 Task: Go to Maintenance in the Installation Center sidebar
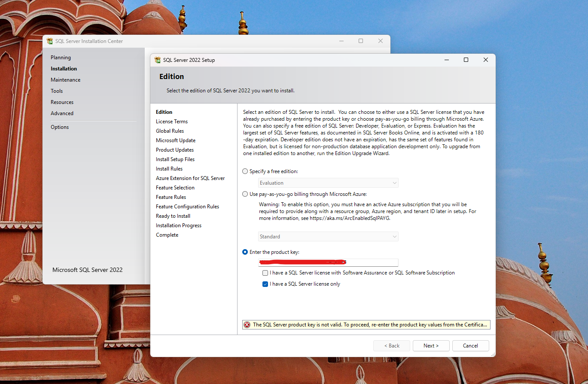pyautogui.click(x=65, y=80)
